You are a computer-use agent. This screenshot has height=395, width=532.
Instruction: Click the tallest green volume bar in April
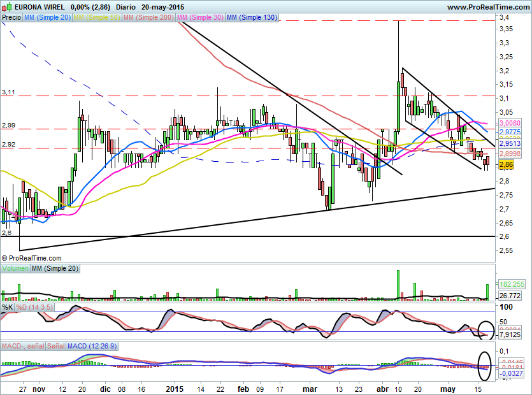click(398, 285)
